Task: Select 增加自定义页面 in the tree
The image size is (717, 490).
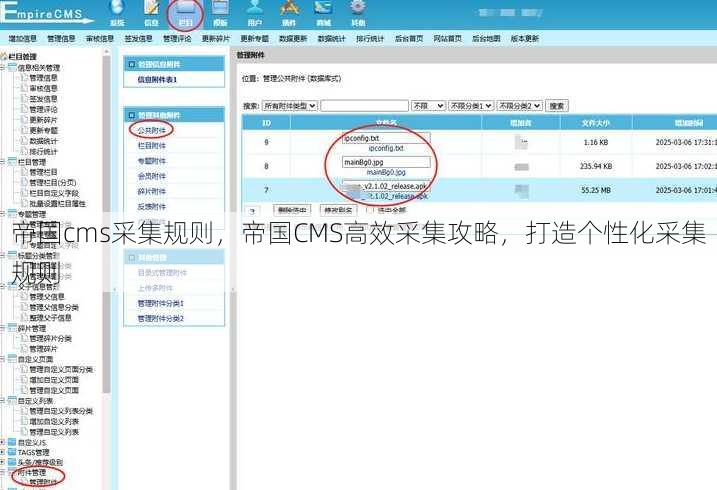Action: (x=54, y=380)
